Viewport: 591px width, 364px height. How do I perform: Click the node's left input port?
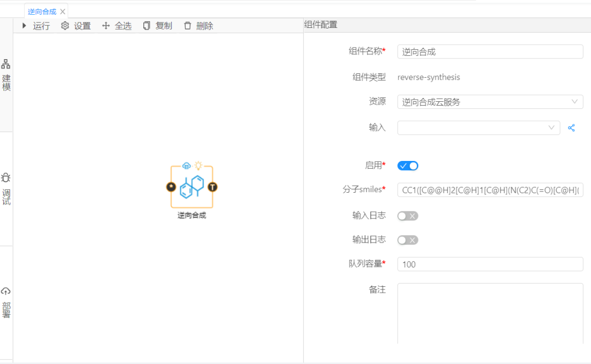[x=171, y=187]
